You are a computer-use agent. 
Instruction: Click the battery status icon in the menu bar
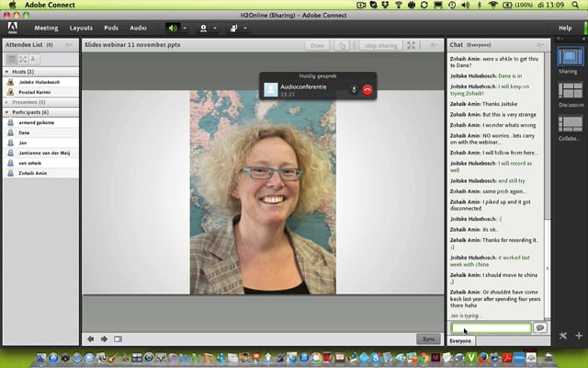click(x=507, y=5)
